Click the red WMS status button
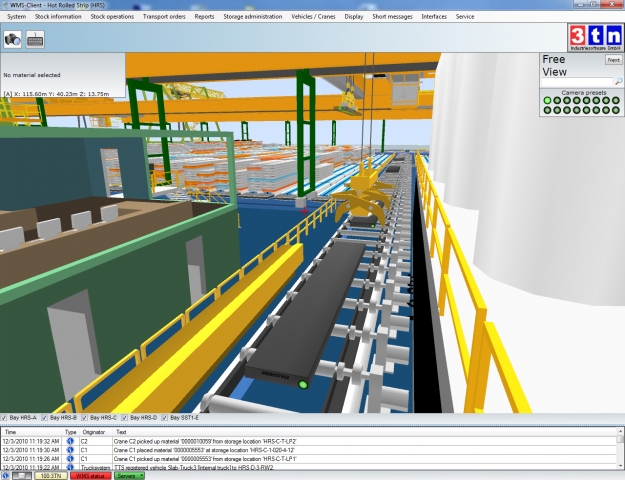This screenshot has height=480, width=625. [x=88, y=476]
